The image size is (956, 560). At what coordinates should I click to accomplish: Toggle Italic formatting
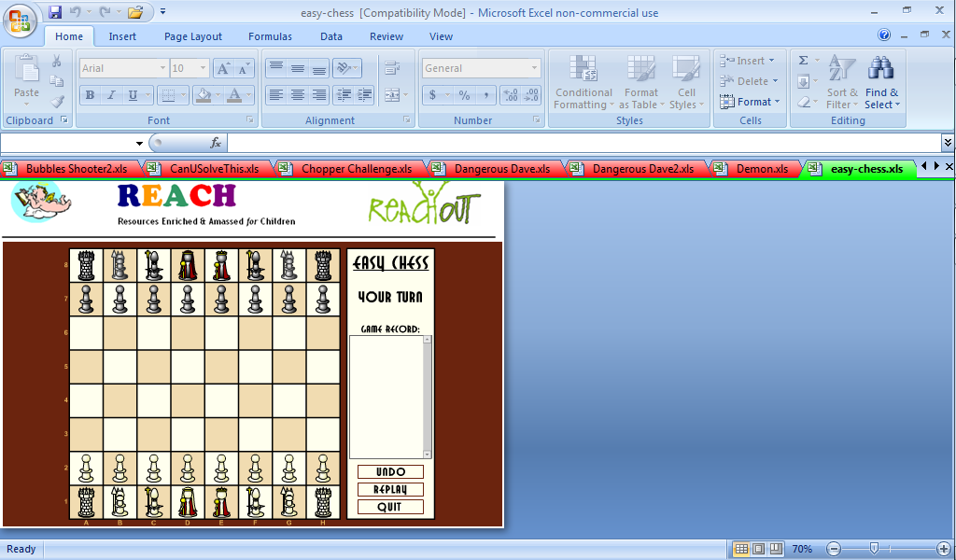(111, 95)
